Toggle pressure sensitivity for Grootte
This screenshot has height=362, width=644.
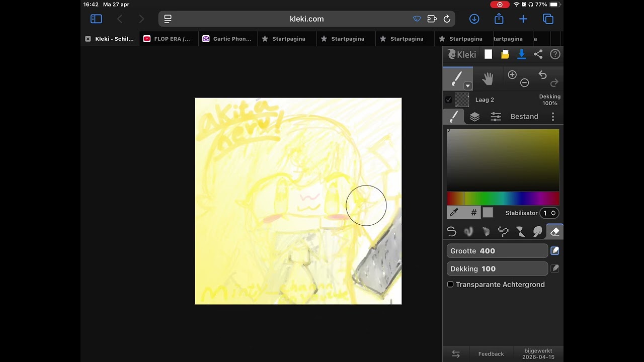(x=554, y=251)
